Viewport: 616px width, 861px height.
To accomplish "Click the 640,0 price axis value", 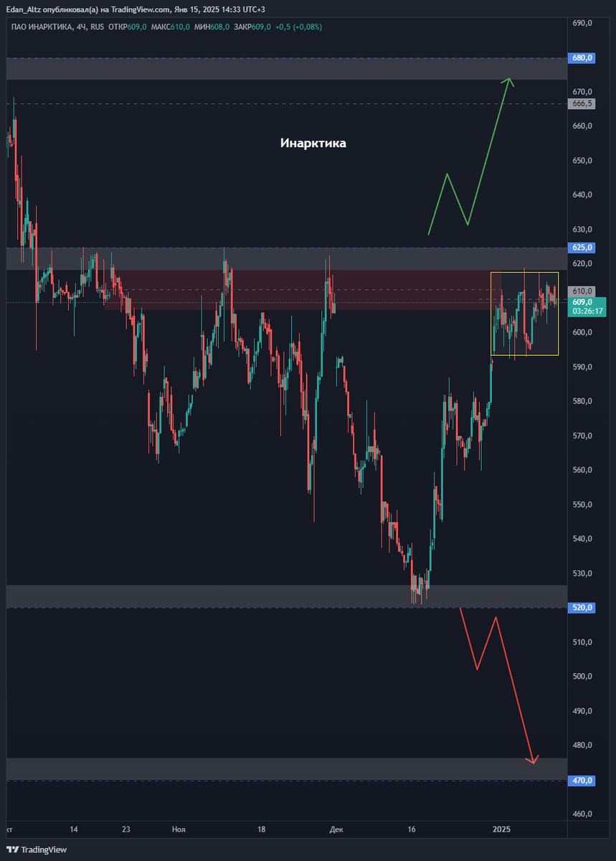I will [582, 195].
